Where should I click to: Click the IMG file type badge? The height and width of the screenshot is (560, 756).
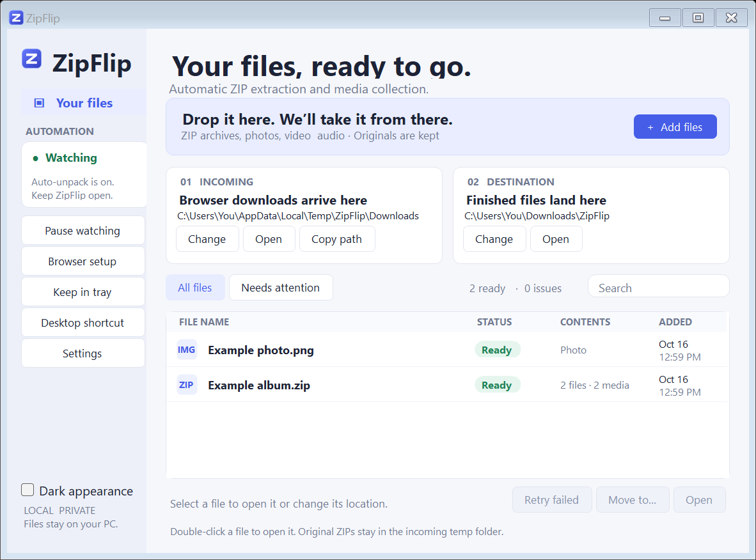point(187,350)
